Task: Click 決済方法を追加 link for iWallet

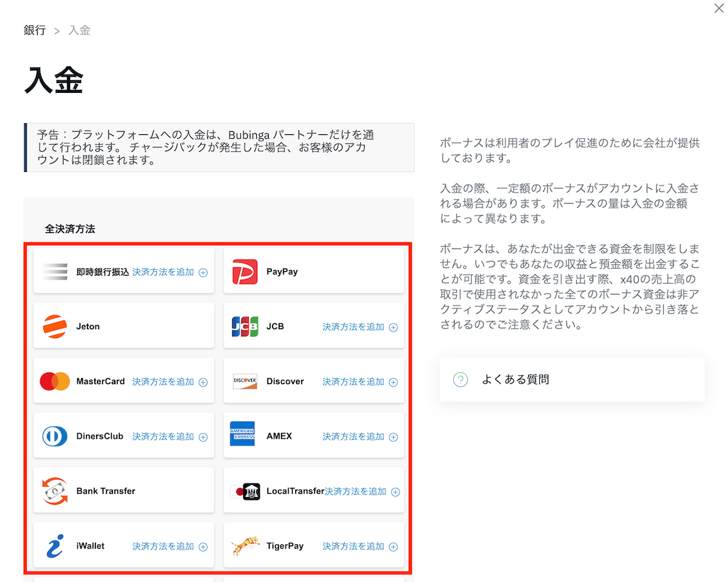Action: click(x=163, y=546)
